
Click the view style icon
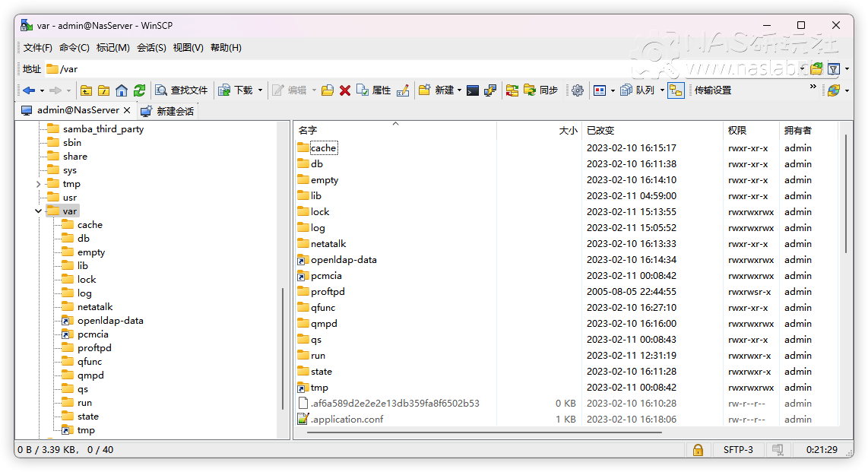click(600, 90)
